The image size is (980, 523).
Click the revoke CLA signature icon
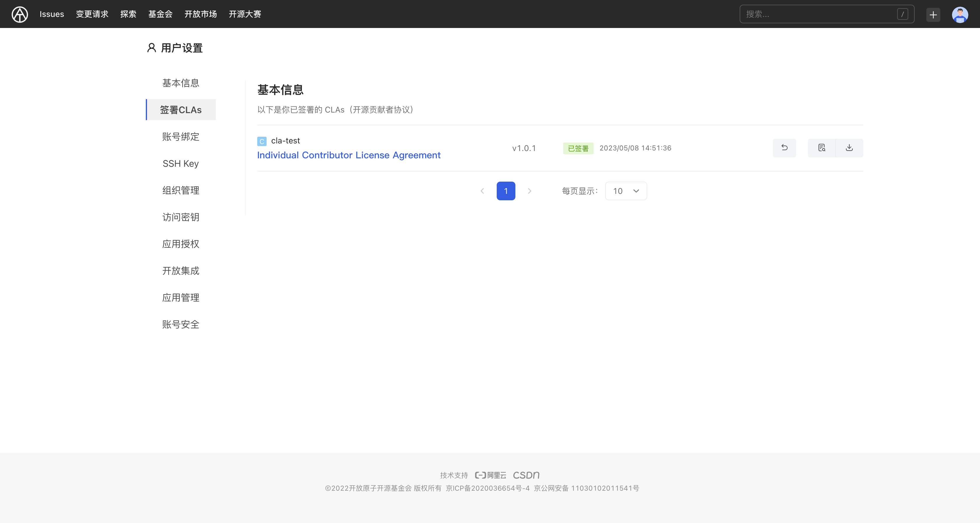(785, 148)
